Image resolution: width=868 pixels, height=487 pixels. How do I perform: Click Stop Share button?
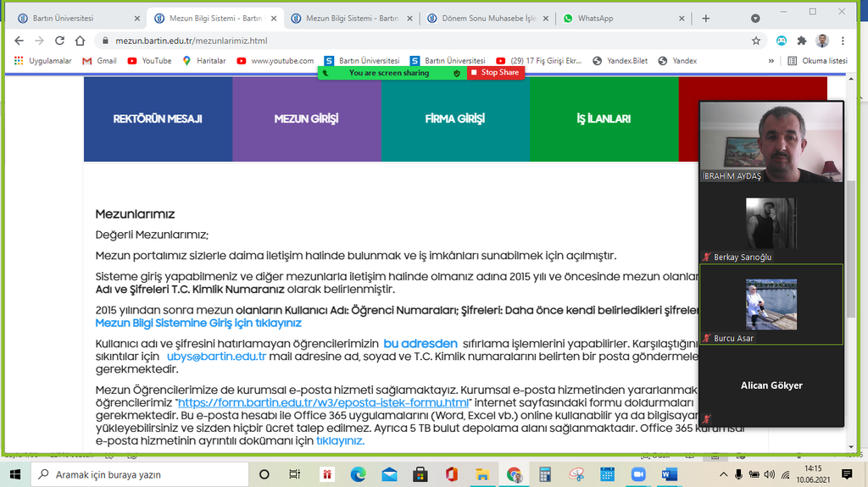point(495,73)
